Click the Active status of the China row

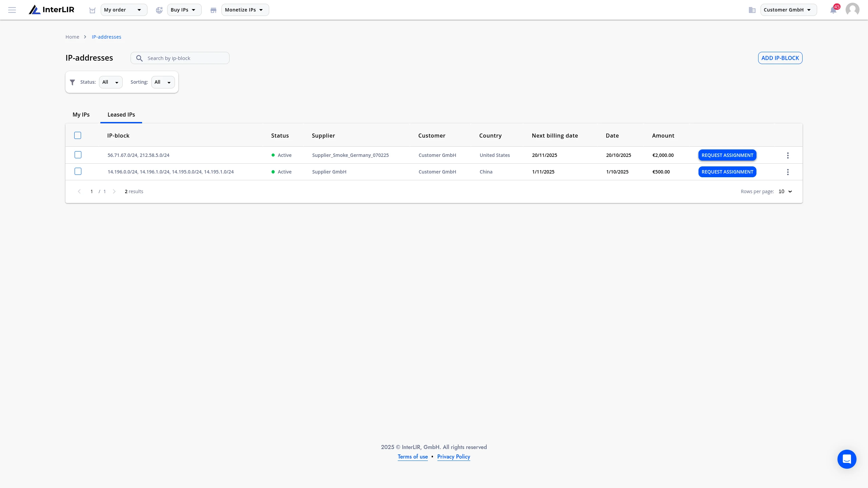coord(281,172)
